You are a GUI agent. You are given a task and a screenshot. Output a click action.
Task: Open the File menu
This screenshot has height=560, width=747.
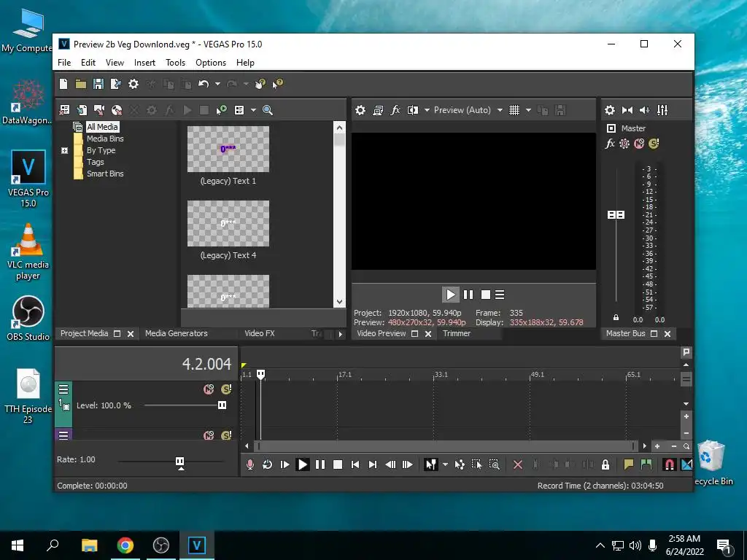[64, 63]
